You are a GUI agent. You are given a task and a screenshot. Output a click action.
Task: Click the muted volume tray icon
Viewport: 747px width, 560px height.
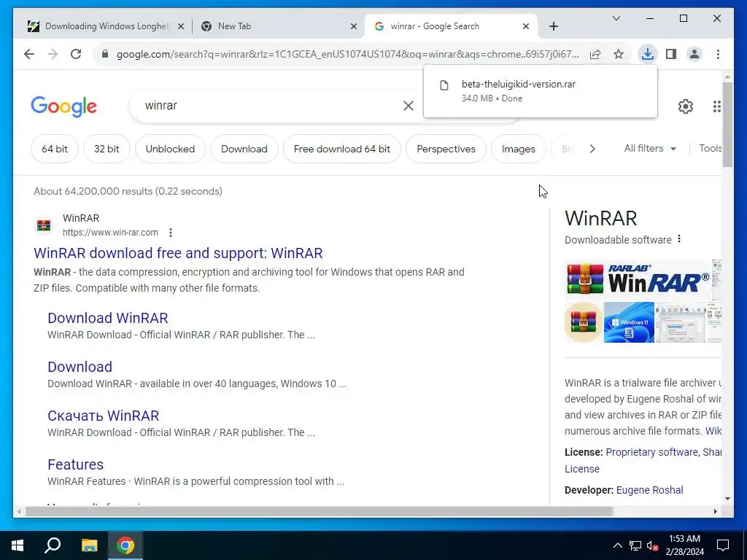click(653, 545)
